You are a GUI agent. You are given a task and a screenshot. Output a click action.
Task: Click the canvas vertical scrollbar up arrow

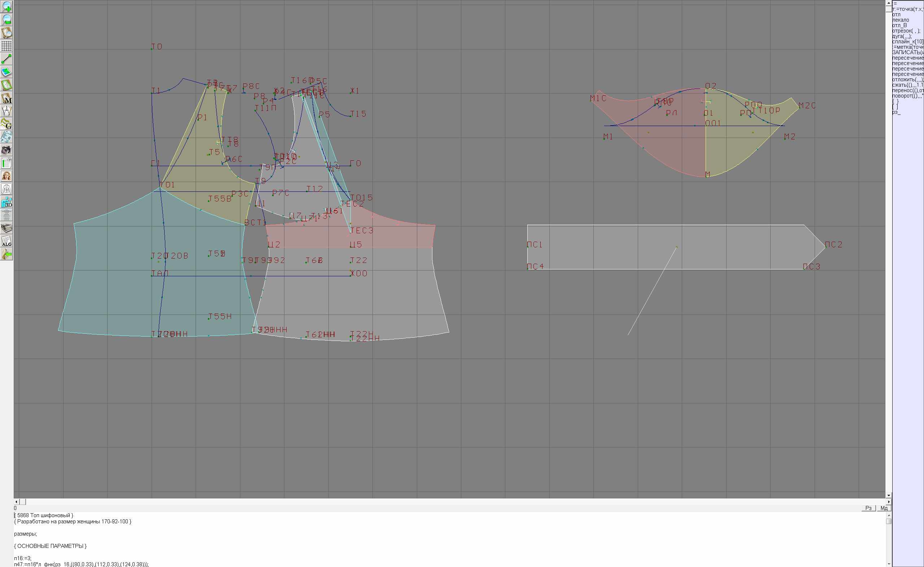[888, 3]
